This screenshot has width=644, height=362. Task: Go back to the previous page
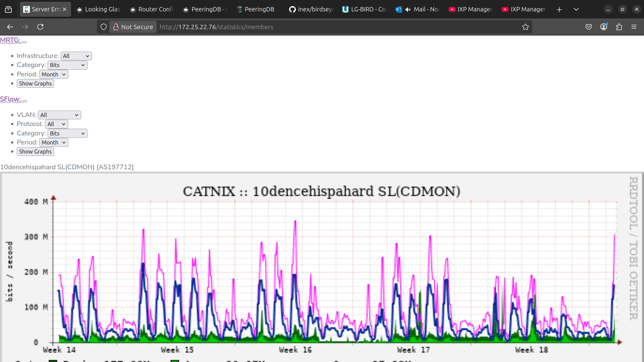10,27
